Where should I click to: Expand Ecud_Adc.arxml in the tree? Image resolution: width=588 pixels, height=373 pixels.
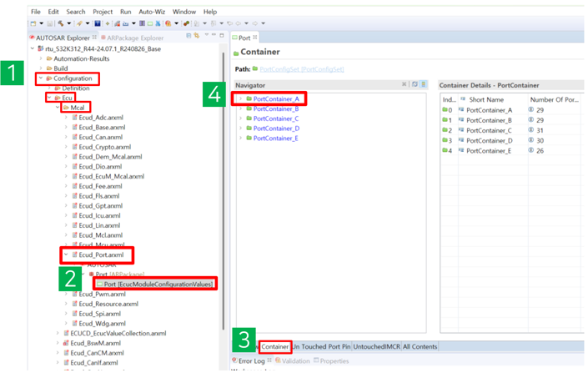(x=66, y=118)
